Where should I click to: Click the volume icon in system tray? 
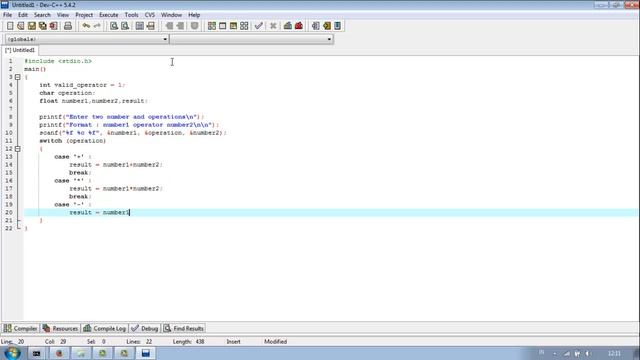[588, 353]
